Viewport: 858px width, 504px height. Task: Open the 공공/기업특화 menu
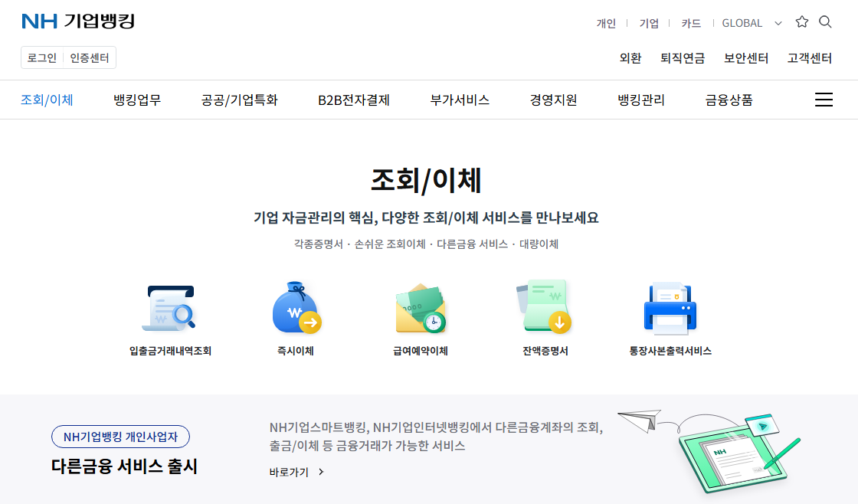point(240,100)
